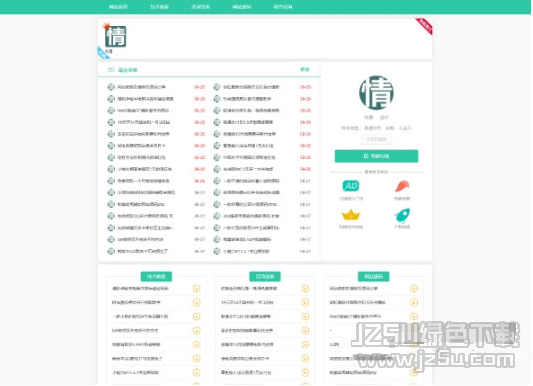Click the blue corner ribbon under logo

tap(103, 53)
